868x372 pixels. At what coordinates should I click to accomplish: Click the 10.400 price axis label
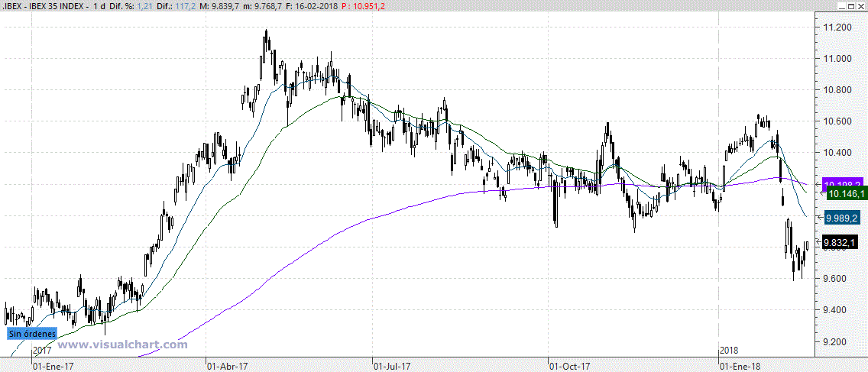tap(837, 154)
